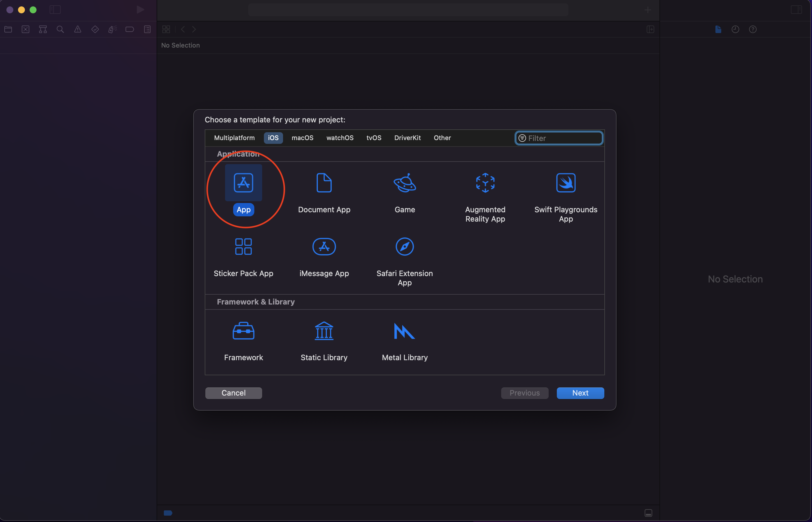Toggle the right inspector panel
The image size is (812, 522).
(796, 10)
